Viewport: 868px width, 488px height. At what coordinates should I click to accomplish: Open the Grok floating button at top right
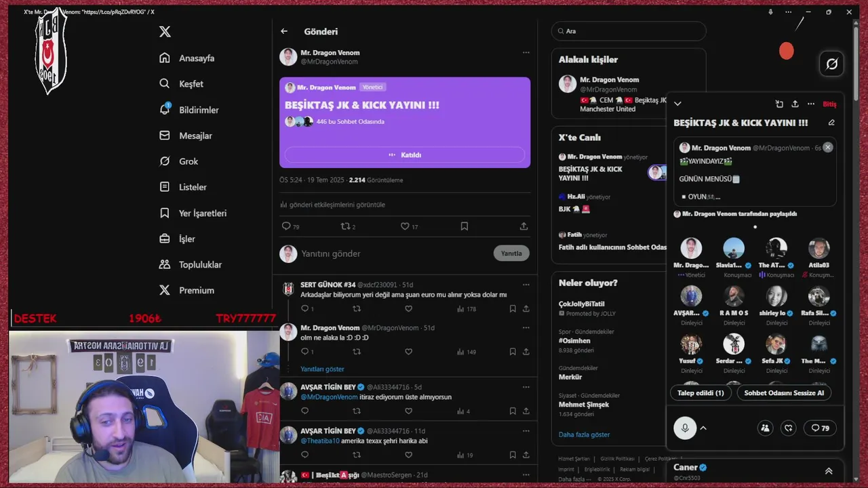831,64
